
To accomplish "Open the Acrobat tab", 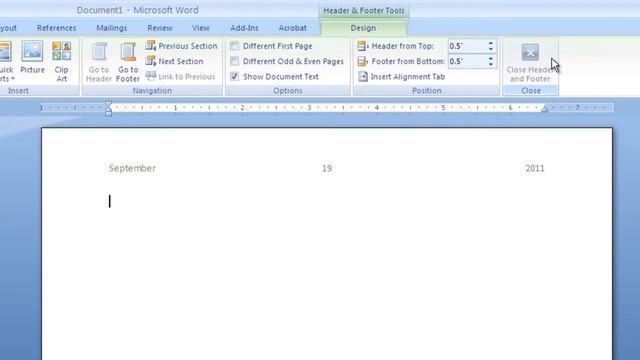I will pos(292,28).
